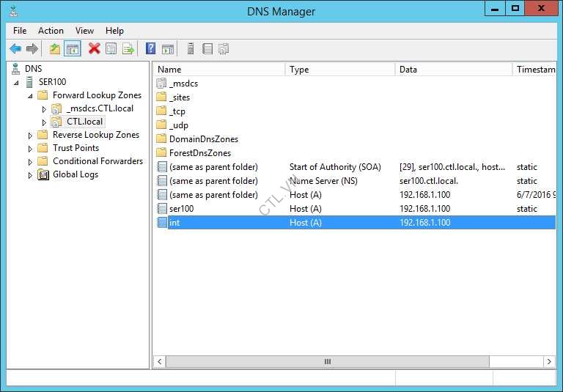Select the Name Server (NS) record
The width and height of the screenshot is (563, 392).
[x=355, y=180]
